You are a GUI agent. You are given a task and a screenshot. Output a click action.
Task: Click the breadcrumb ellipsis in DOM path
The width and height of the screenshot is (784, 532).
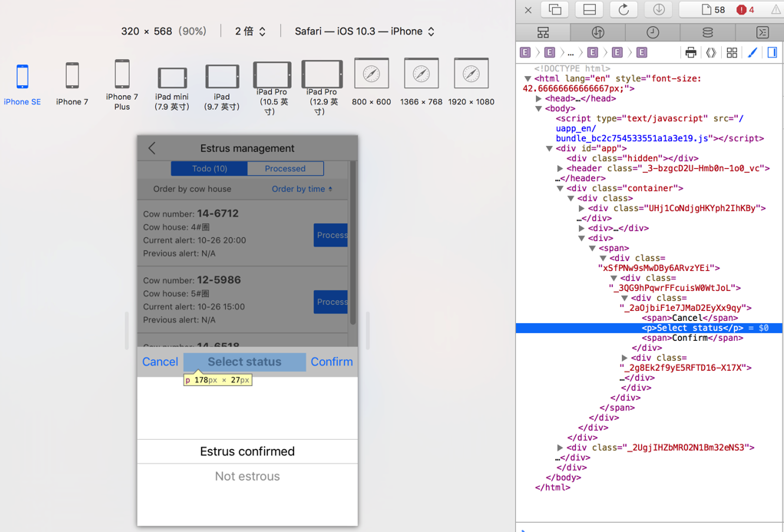pos(571,52)
